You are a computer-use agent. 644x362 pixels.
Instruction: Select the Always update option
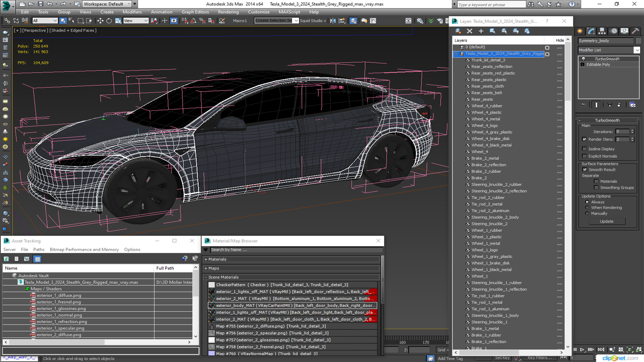pyautogui.click(x=587, y=202)
